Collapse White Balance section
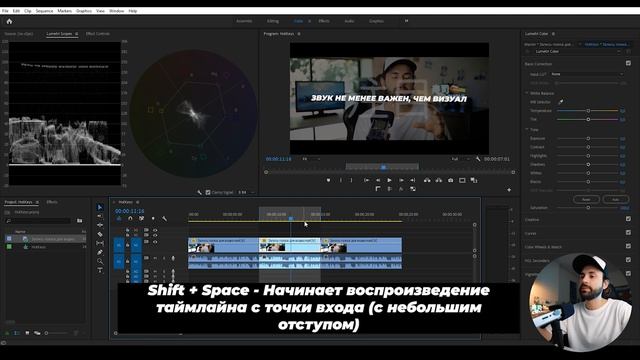 pos(527,93)
